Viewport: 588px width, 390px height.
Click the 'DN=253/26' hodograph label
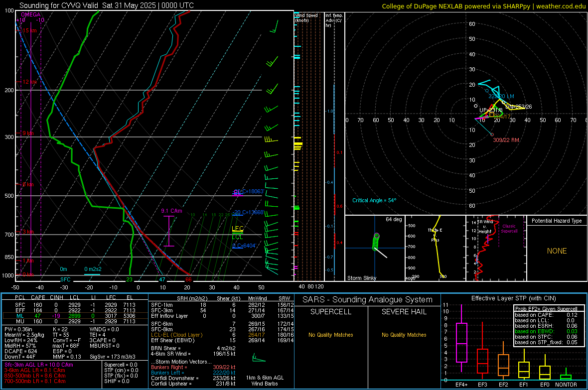(x=519, y=107)
